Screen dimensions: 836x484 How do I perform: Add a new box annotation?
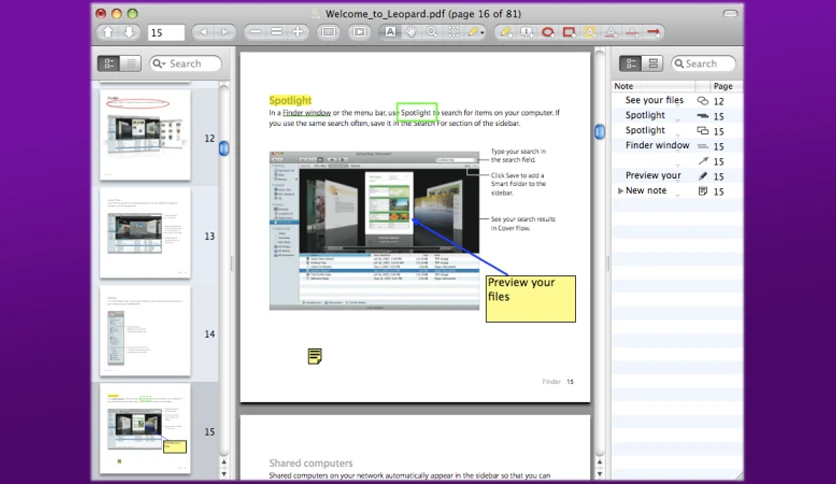[569, 33]
